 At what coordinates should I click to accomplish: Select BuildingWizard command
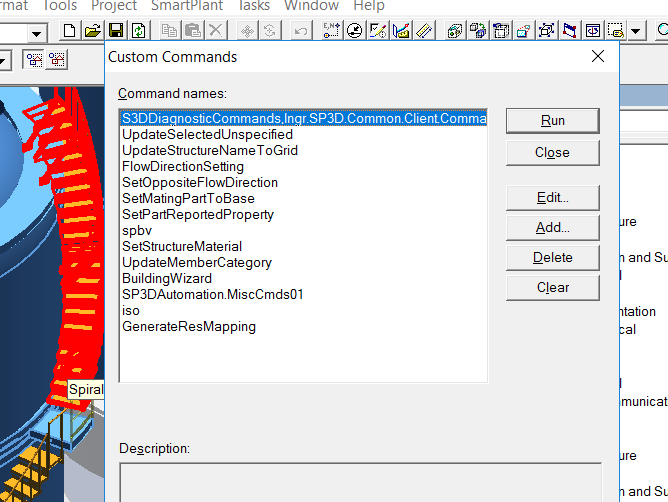tap(303, 278)
